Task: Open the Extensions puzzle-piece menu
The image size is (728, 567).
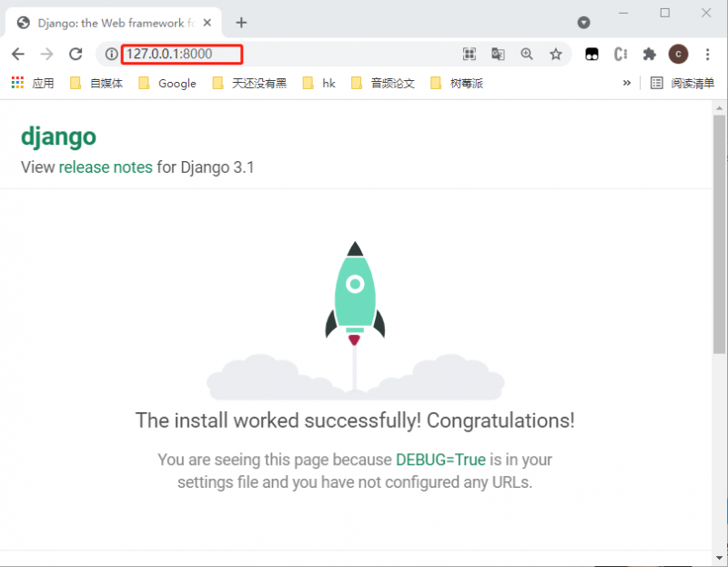Action: [x=649, y=55]
